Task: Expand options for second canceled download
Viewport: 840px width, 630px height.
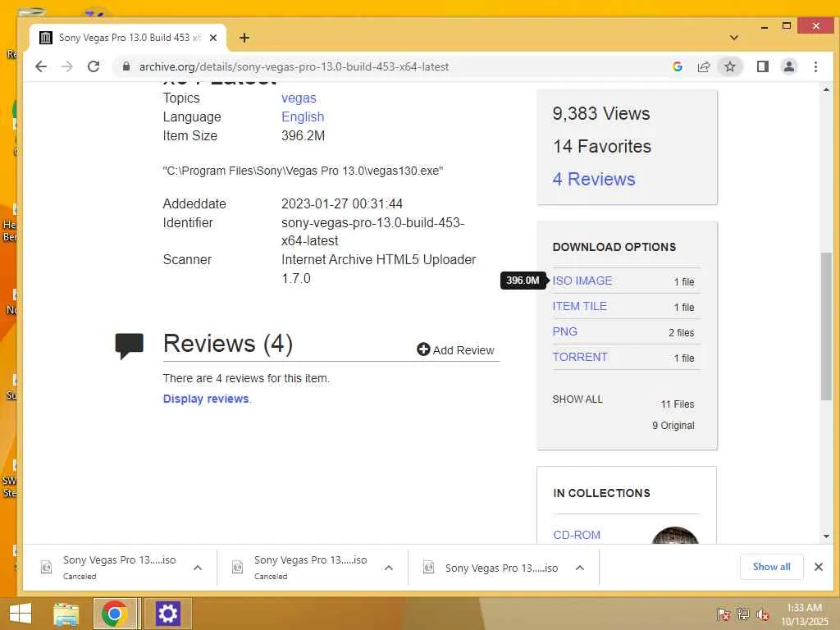Action: pos(389,568)
